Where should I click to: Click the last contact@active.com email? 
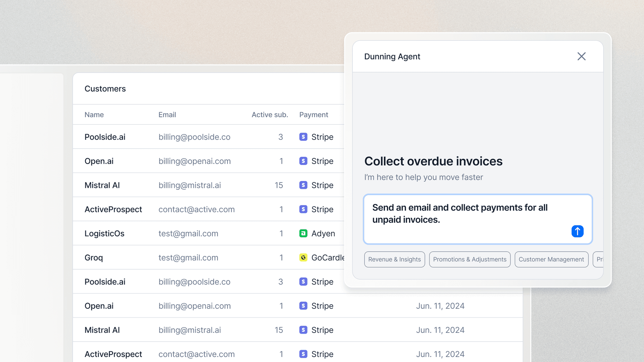point(197,354)
